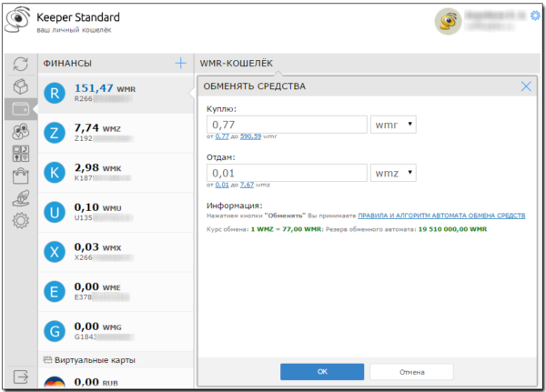
Task: Open the wmz currency dropdown
Action: click(393, 173)
